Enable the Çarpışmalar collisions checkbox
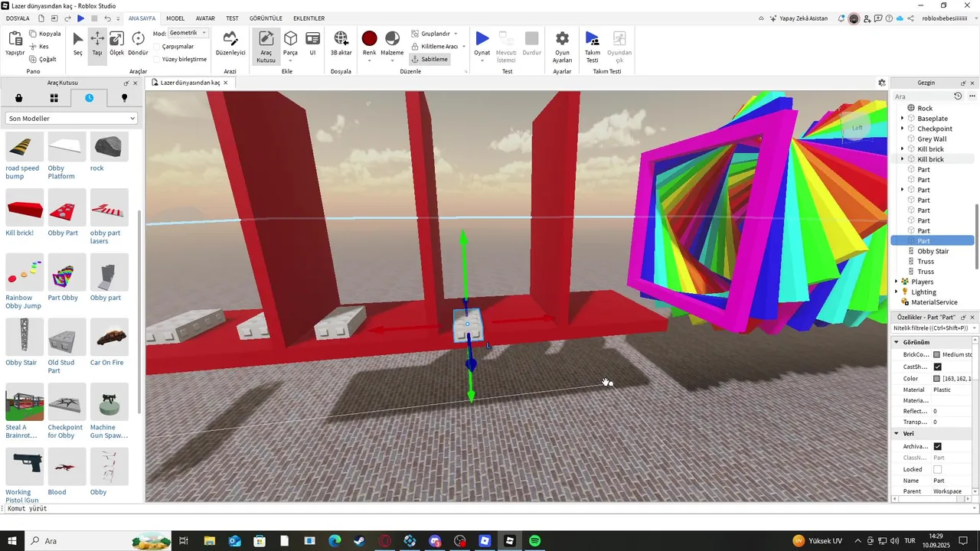Viewport: 980px width, 551px height. tap(157, 47)
